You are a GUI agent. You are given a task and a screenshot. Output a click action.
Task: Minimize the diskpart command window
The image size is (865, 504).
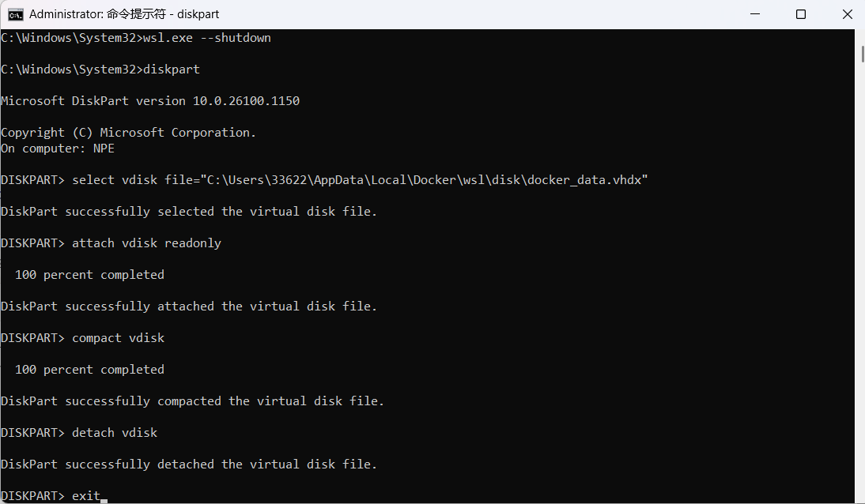(x=754, y=14)
